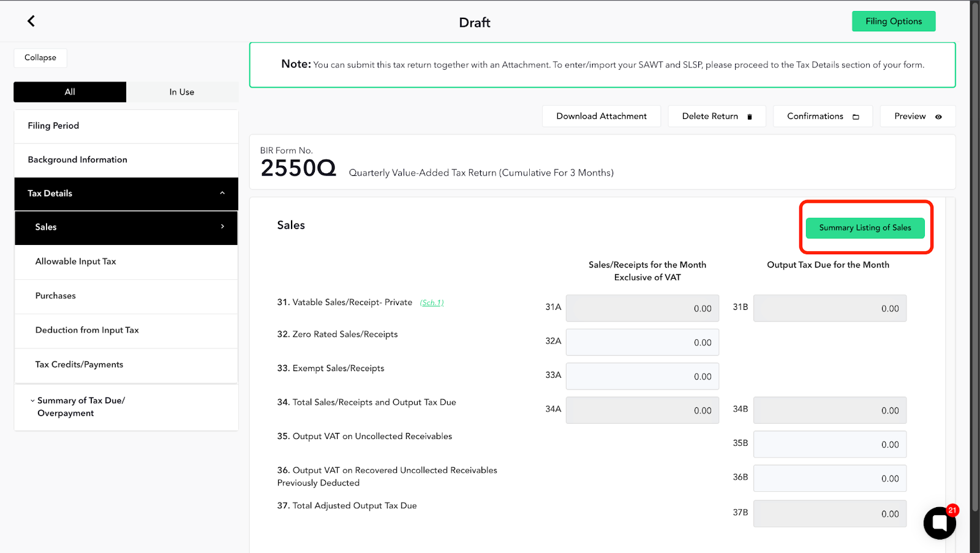Click '37. Total Adjusted Output Tax Due'

tap(347, 505)
